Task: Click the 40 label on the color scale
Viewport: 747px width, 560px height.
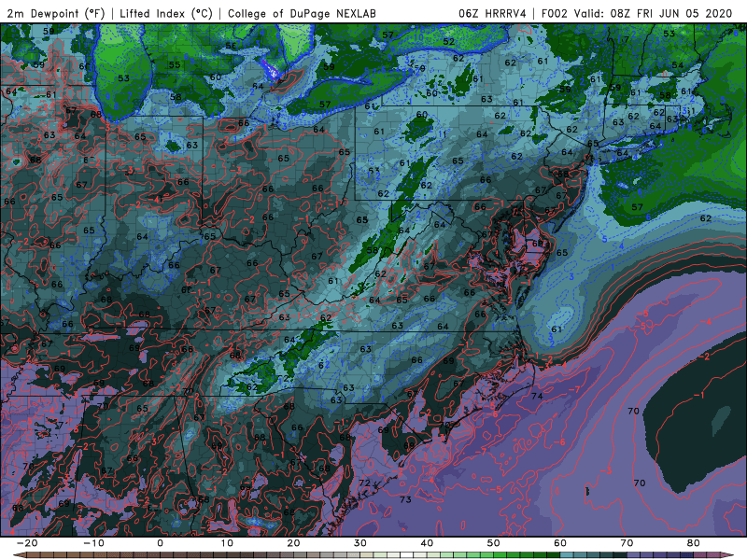Action: (x=427, y=543)
